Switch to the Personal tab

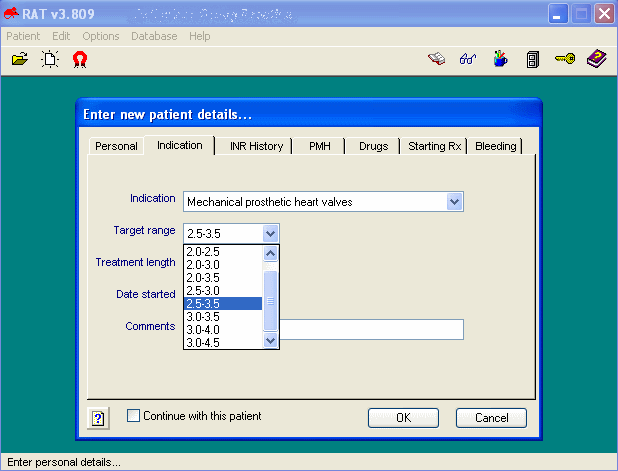click(x=116, y=146)
